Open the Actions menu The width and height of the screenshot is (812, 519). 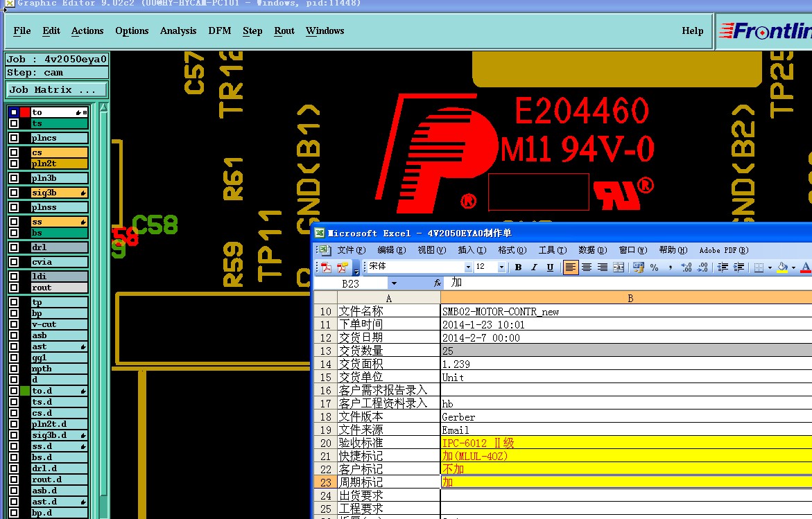click(x=87, y=31)
